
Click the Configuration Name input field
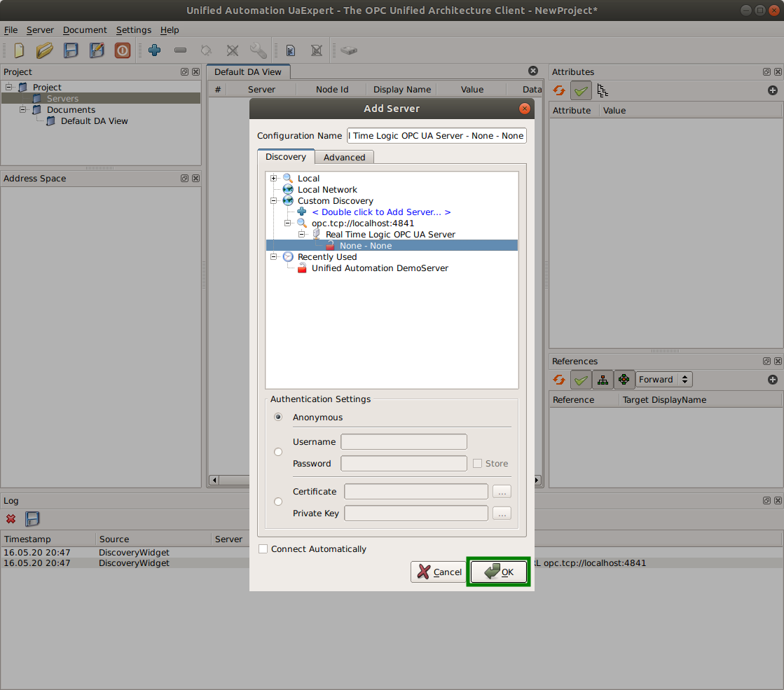click(436, 135)
